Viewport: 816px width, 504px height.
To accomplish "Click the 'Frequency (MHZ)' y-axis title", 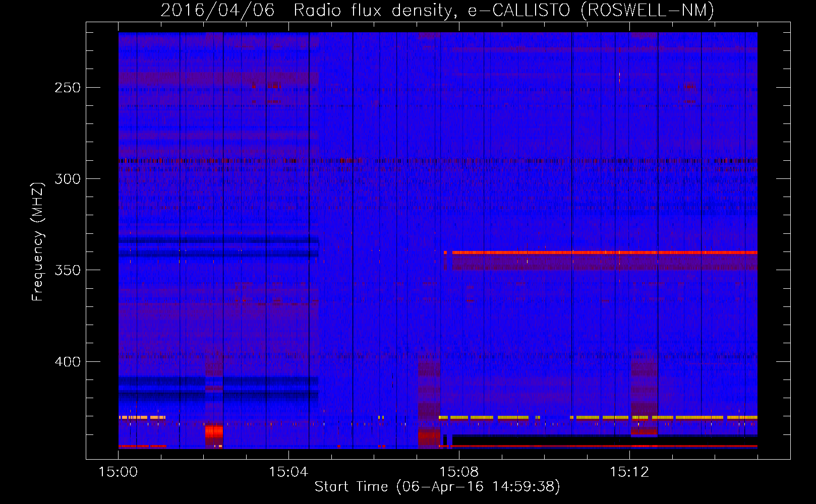I will (x=38, y=242).
